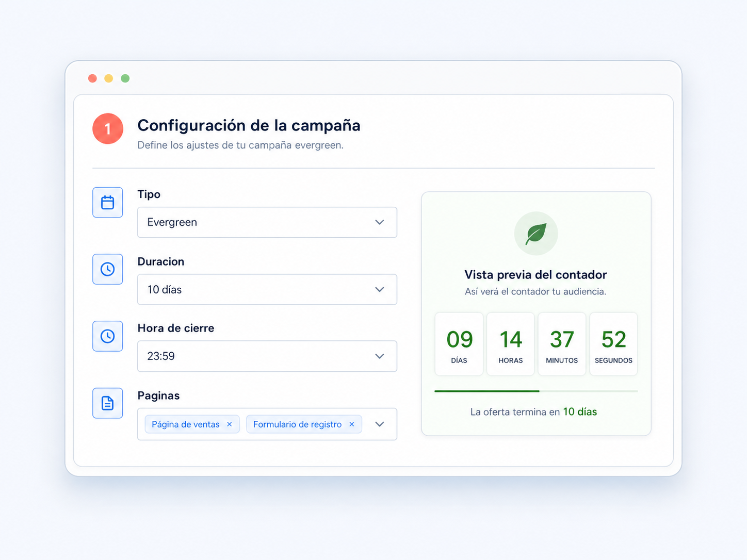The image size is (747, 560).
Task: Click the Hora de cierre label
Action: tap(175, 328)
